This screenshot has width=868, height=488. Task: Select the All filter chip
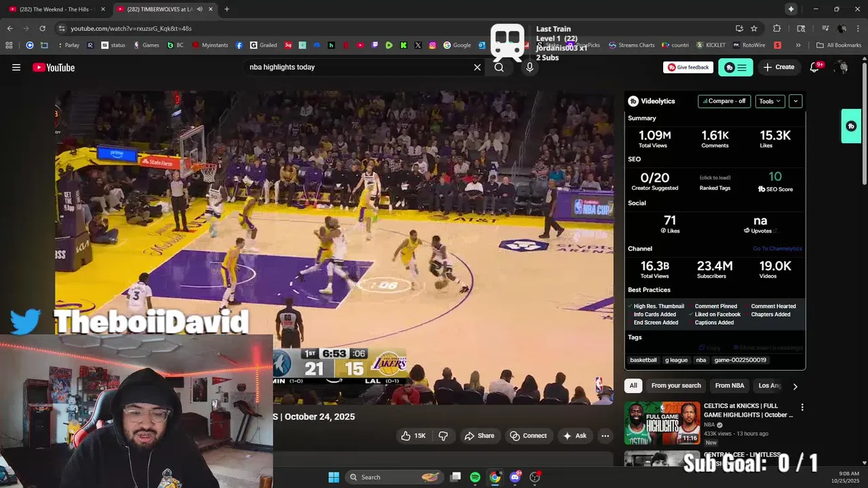click(x=633, y=386)
